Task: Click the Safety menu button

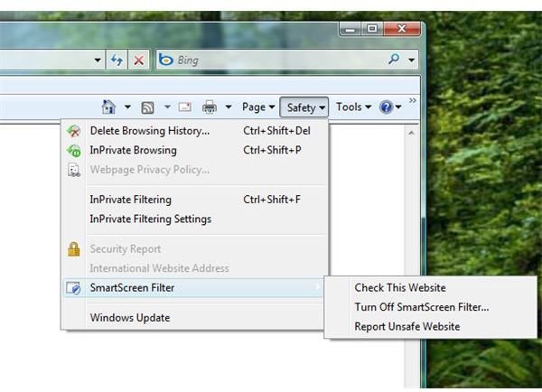Action: pyautogui.click(x=304, y=107)
